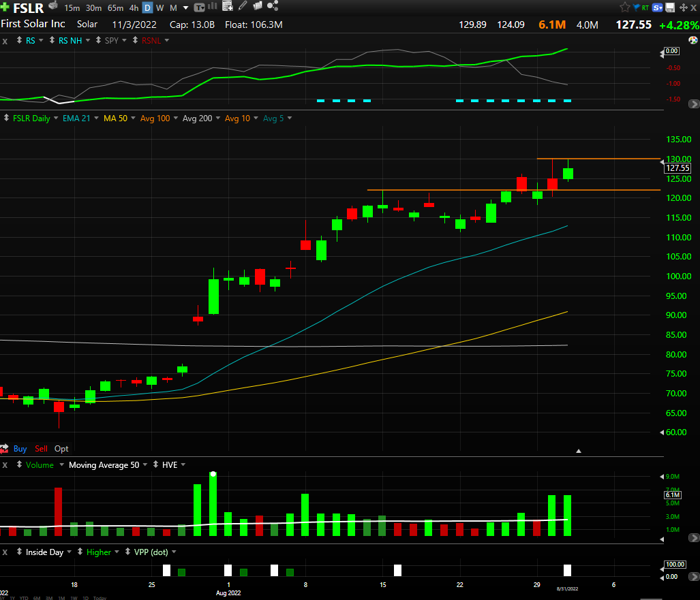Click the blue flag icon
This screenshot has height=600, width=700.
click(x=637, y=7)
